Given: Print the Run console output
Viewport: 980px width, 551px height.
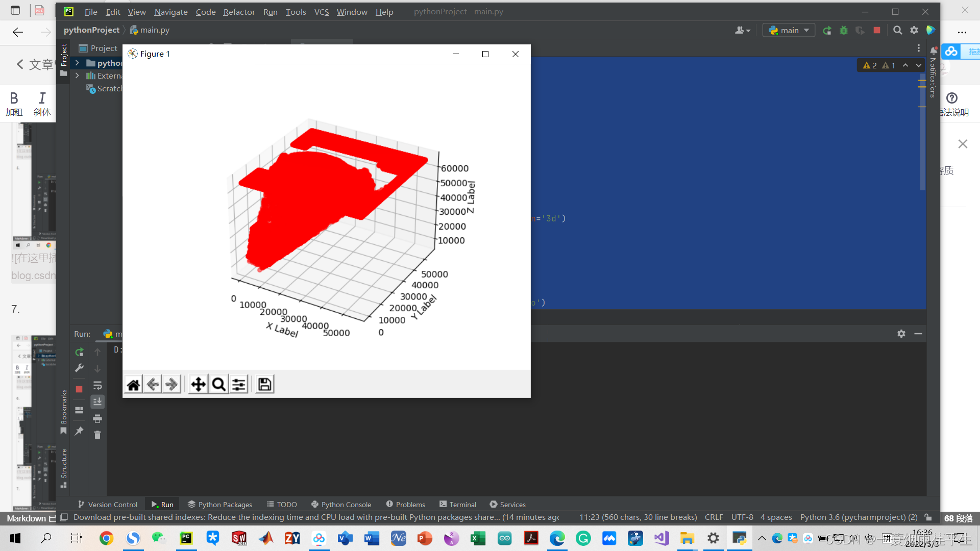Looking at the screenshot, I should point(97,419).
